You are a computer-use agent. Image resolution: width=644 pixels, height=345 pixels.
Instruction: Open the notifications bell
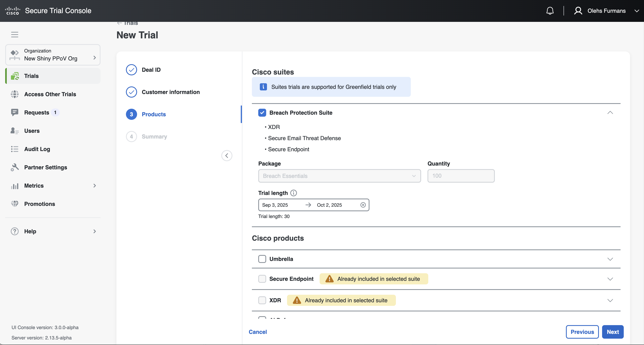click(x=550, y=11)
